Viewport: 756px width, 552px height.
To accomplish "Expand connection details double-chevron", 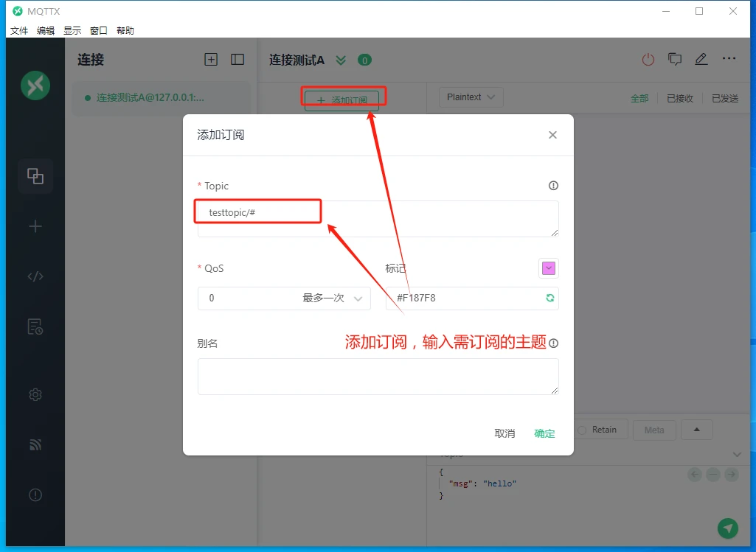I will (x=341, y=60).
